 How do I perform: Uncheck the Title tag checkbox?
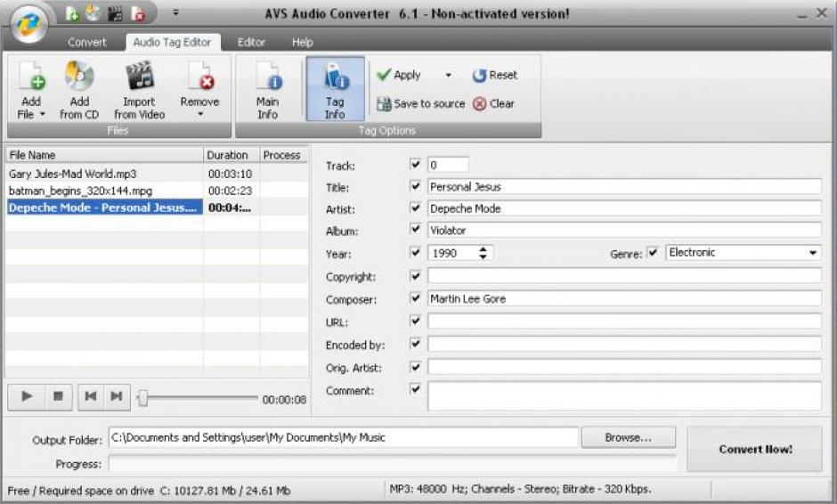point(415,187)
